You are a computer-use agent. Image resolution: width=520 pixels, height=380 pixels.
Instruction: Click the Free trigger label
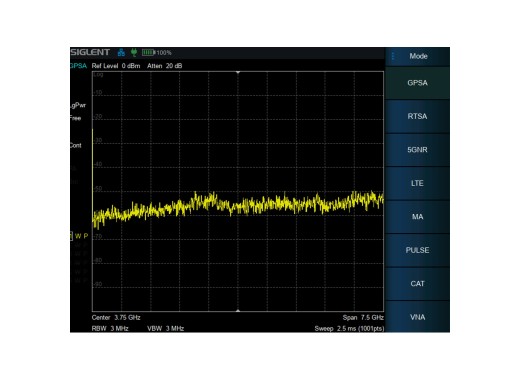point(76,118)
